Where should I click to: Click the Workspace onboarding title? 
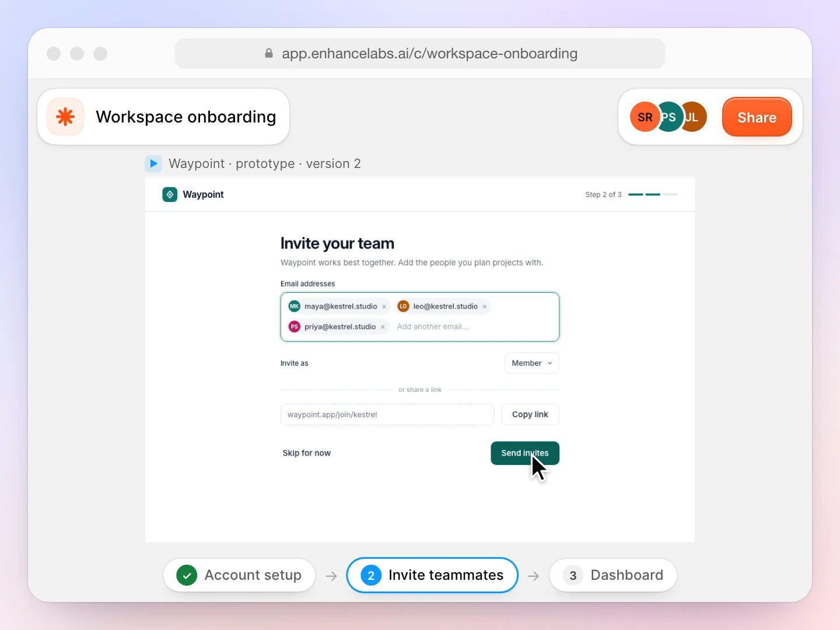pyautogui.click(x=186, y=117)
